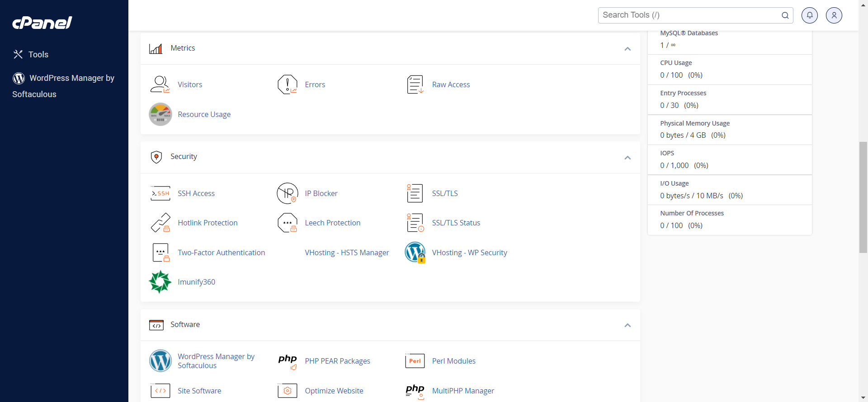Click the 'MySQL® Databases' label
The image size is (868, 402).
click(x=689, y=33)
